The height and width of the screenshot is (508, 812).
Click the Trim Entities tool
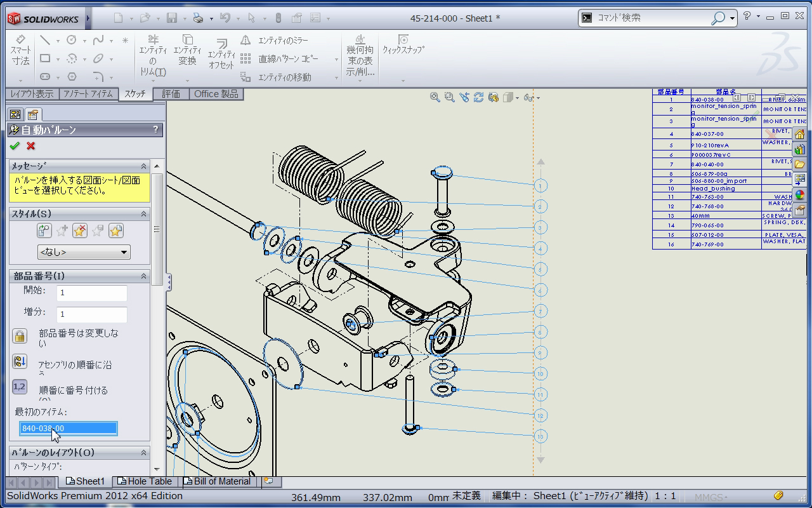(x=153, y=55)
